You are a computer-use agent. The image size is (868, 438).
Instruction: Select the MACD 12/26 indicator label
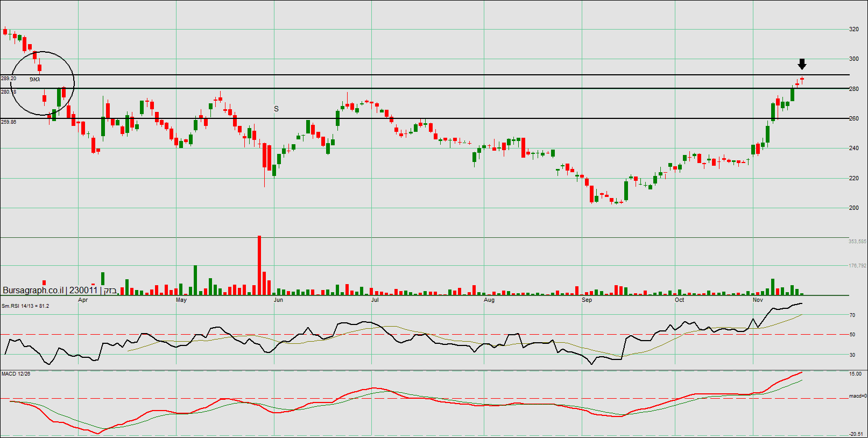click(x=16, y=374)
